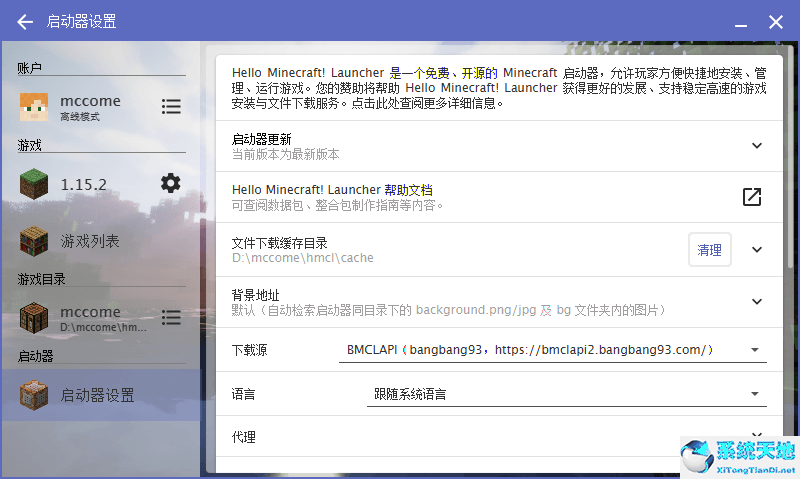Viewport: 800px width, 479px height.
Task: Select game version 1.15.2 entry
Action: (x=101, y=184)
